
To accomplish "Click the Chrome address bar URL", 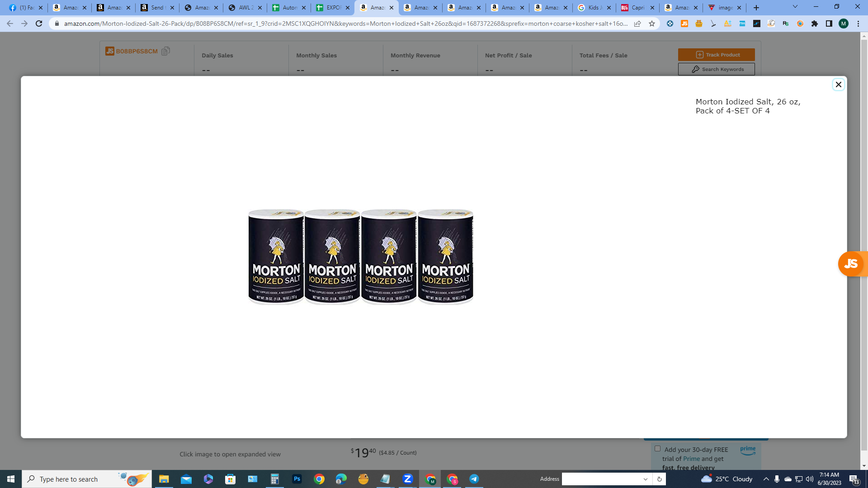I will pyautogui.click(x=345, y=23).
